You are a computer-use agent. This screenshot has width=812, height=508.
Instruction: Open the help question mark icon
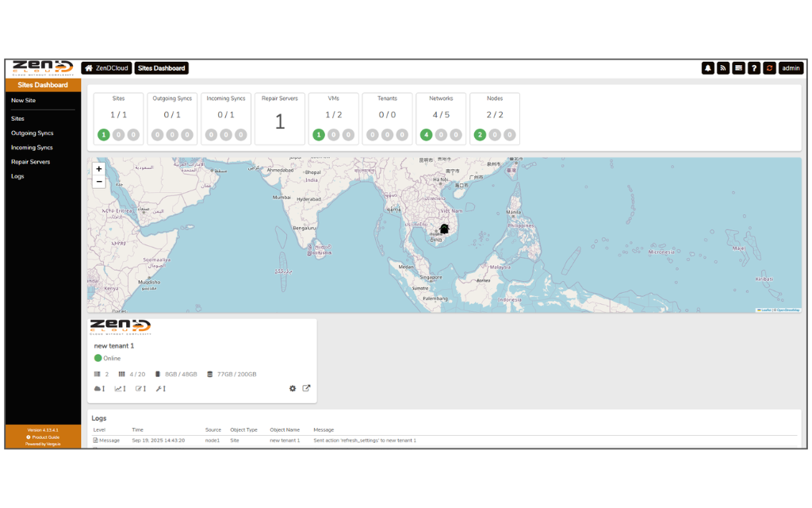click(754, 68)
